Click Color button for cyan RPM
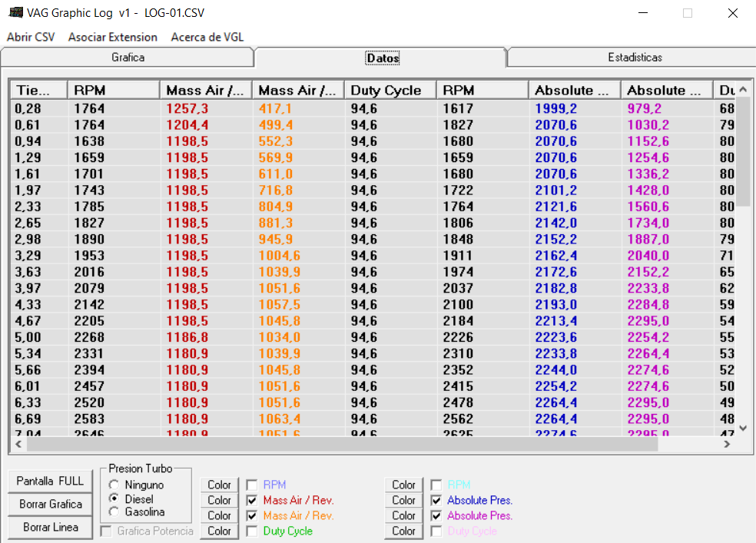Image resolution: width=756 pixels, height=543 pixels. 403,485
